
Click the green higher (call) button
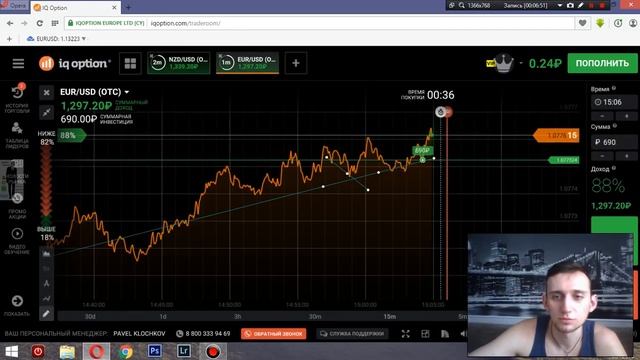[614, 226]
